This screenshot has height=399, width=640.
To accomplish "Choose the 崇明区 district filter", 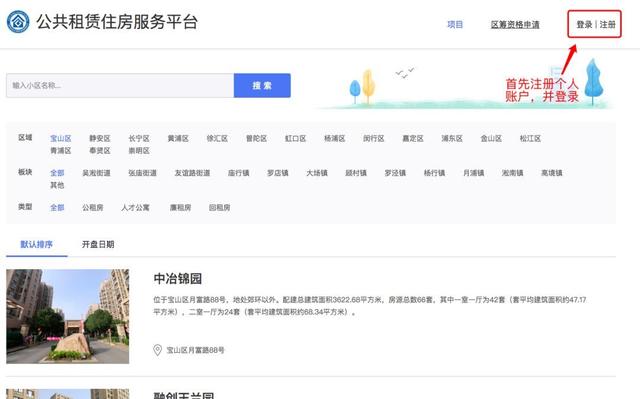I will coord(139,151).
